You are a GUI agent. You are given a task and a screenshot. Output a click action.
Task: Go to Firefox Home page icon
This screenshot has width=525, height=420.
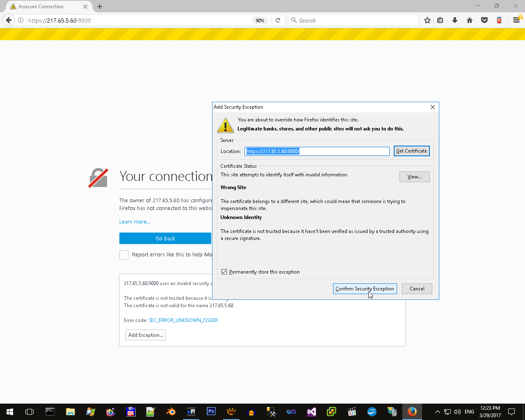470,20
